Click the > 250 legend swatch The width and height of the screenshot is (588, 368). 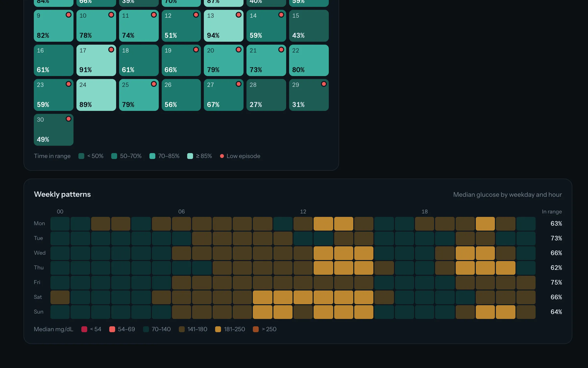256,329
